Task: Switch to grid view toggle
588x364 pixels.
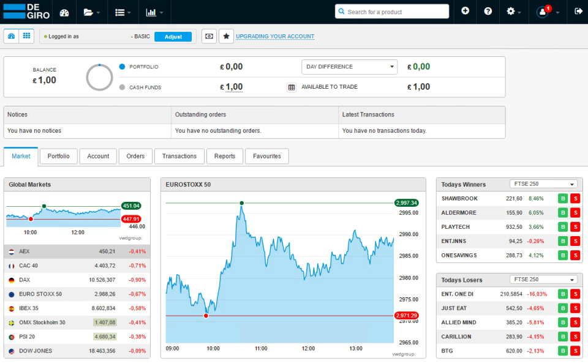Action: pyautogui.click(x=26, y=36)
